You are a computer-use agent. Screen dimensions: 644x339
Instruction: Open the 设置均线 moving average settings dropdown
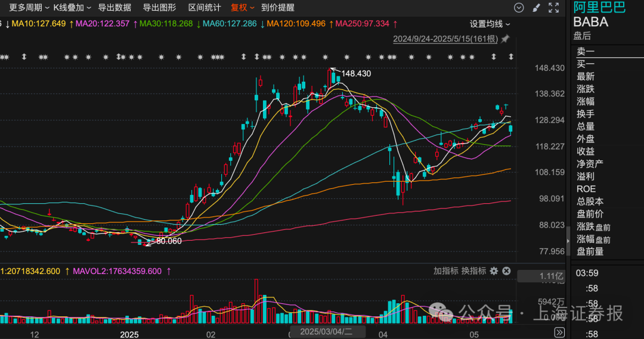490,24
